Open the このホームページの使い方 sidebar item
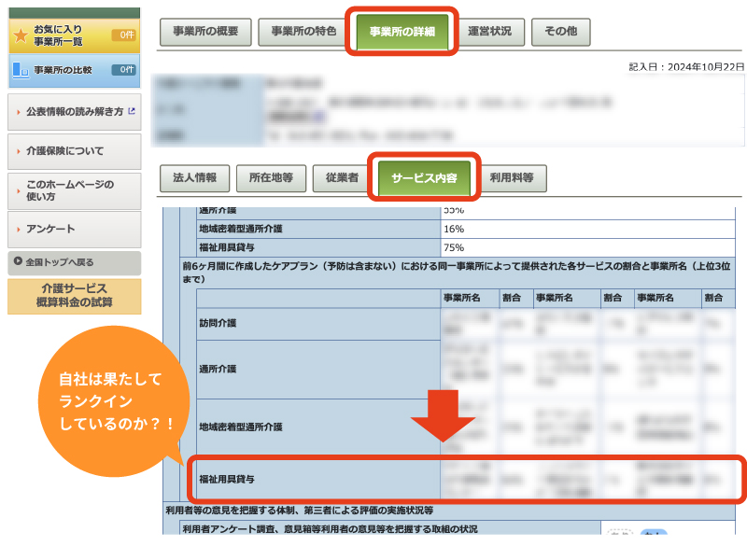The image size is (747, 560). (x=74, y=190)
